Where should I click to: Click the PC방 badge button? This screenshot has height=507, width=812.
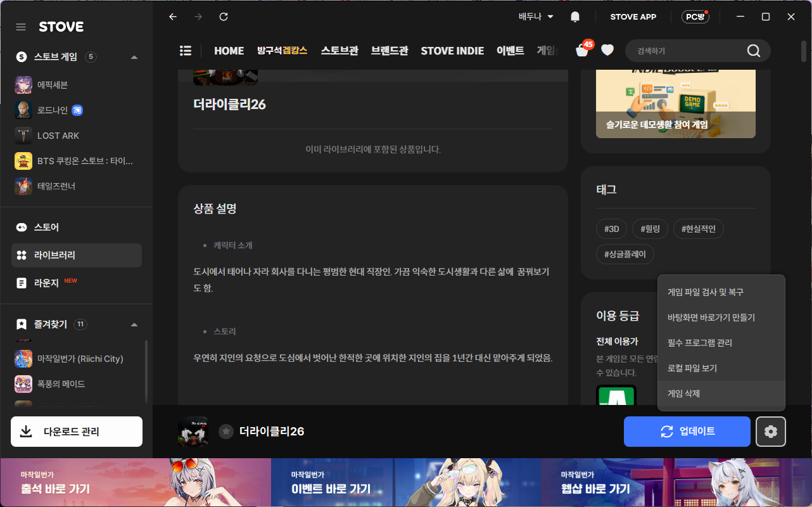pyautogui.click(x=695, y=17)
